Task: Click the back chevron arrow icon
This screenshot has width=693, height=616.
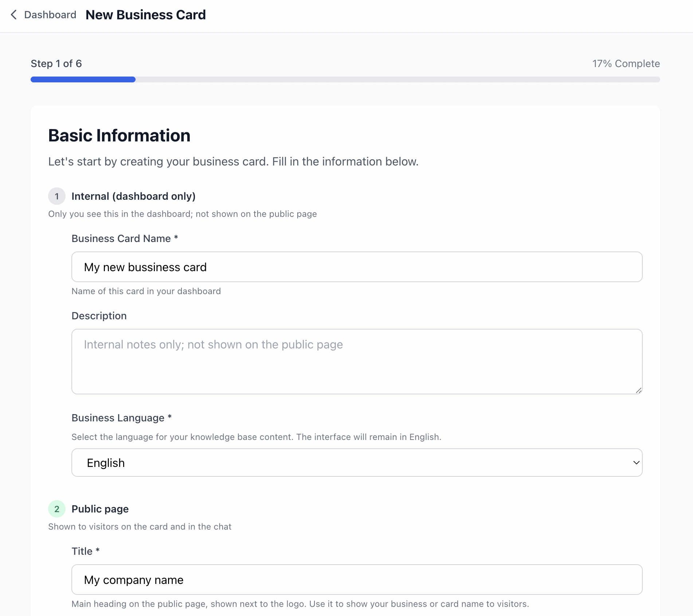Action: pos(14,15)
